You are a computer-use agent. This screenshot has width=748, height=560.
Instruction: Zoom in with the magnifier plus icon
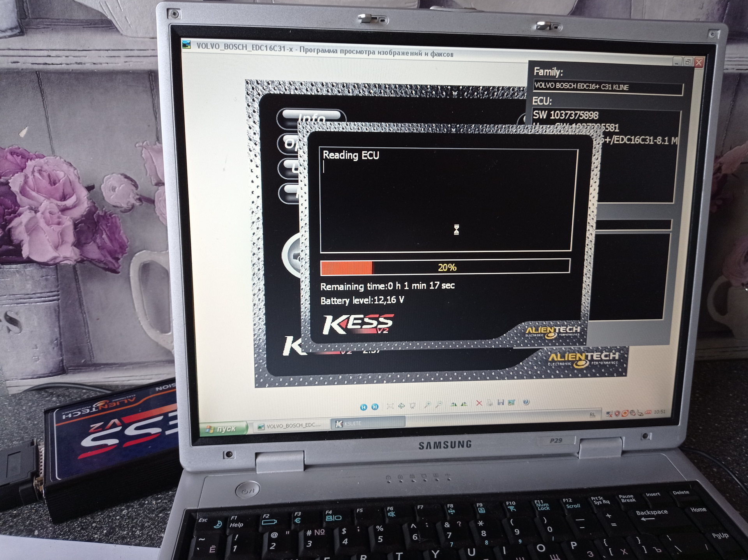427,405
